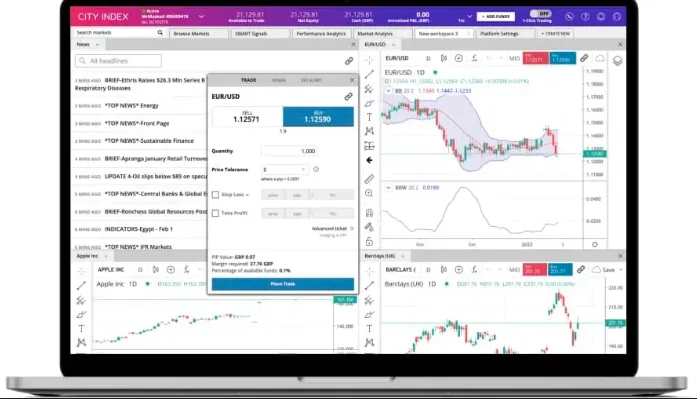The image size is (697, 399).
Task: Toggle the 1-Click Trading switch
Action: 540,14
